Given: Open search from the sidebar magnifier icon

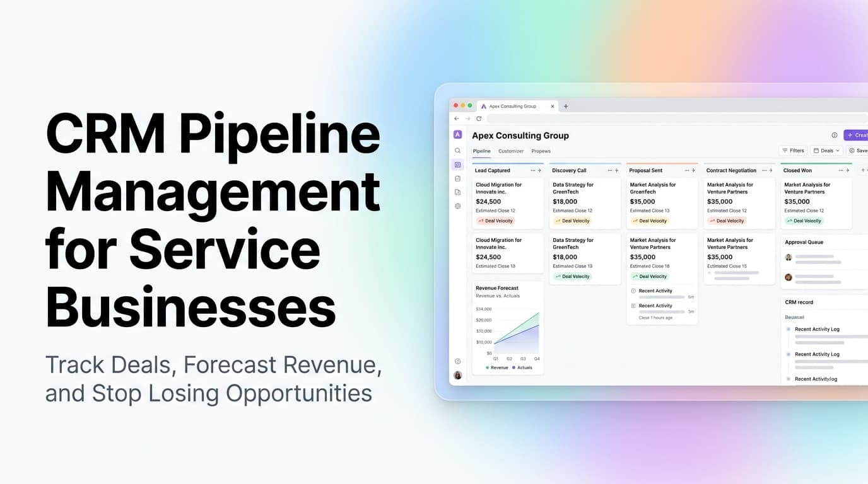Looking at the screenshot, I should (x=457, y=151).
